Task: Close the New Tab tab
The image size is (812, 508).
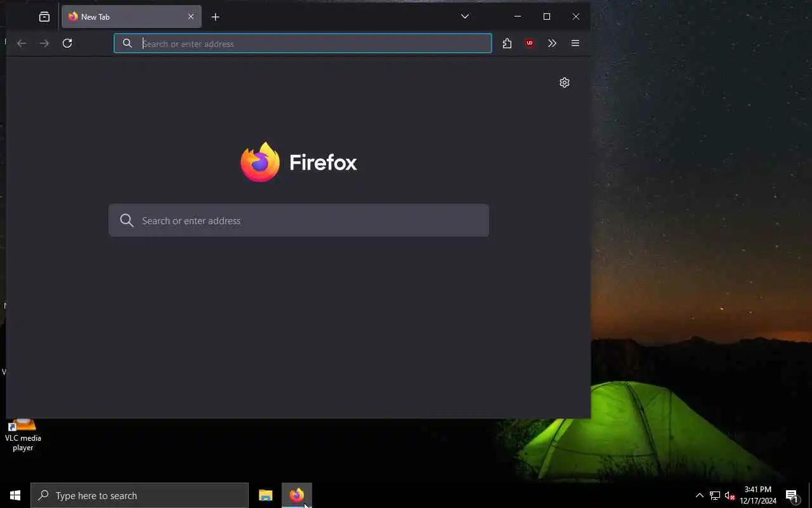Action: (x=191, y=17)
